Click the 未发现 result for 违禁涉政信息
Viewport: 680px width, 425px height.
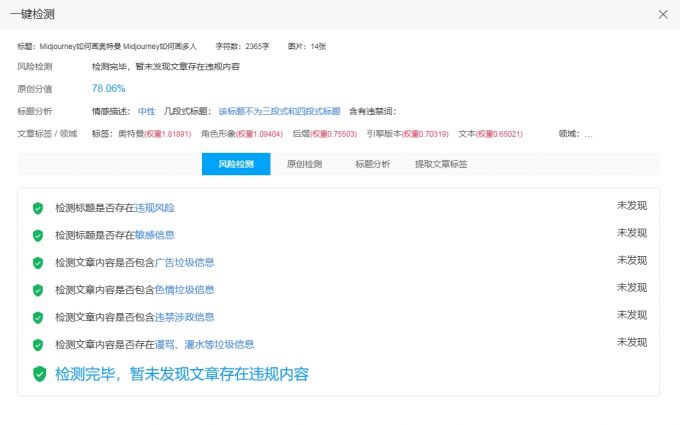click(632, 315)
